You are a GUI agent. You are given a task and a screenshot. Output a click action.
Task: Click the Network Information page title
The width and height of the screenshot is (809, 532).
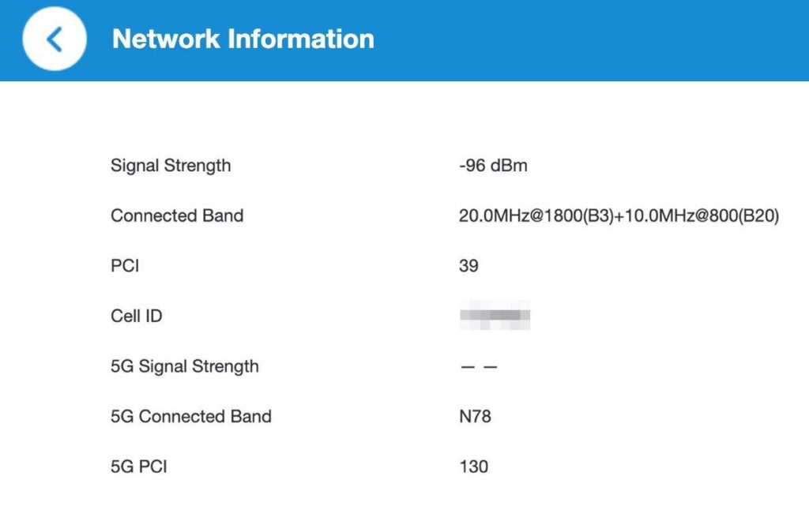pyautogui.click(x=243, y=39)
